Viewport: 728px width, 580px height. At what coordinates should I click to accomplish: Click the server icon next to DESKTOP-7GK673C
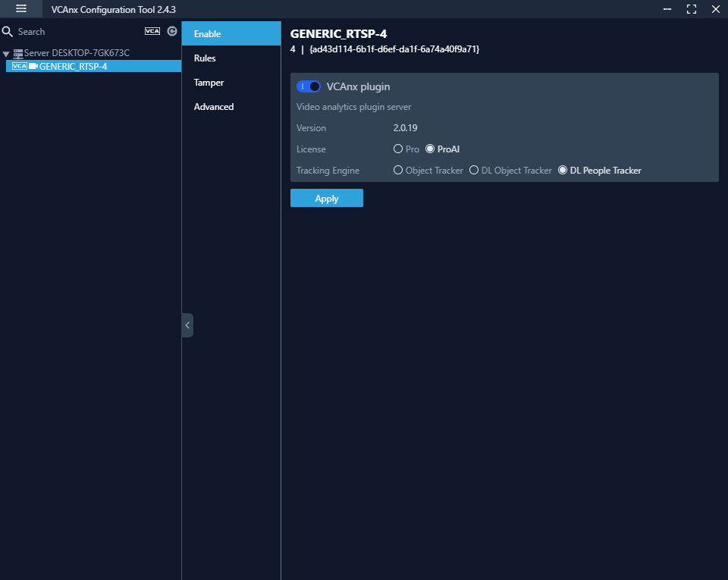point(19,52)
